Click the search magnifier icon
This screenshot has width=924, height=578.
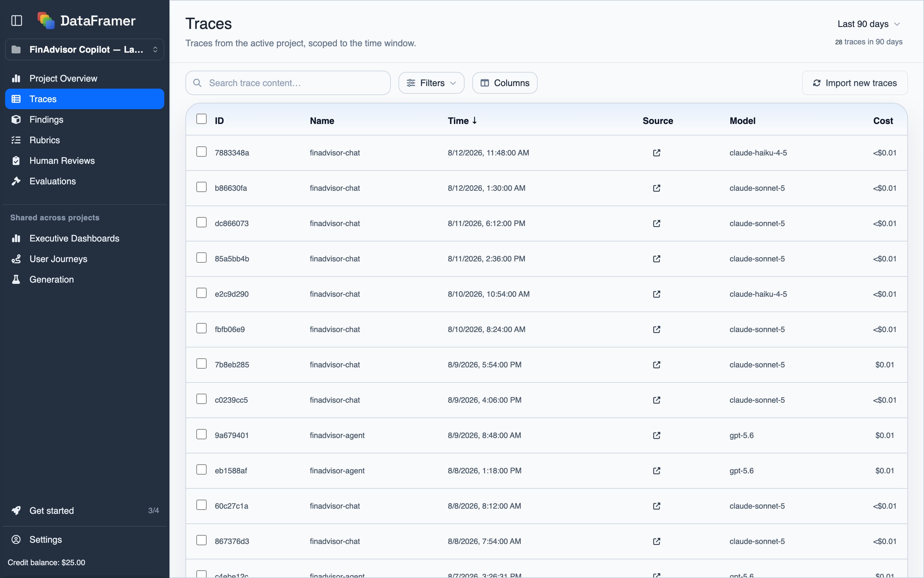click(197, 83)
